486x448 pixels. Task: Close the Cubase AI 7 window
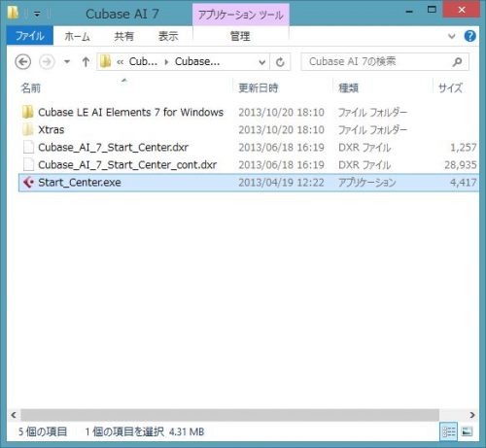pos(462,10)
